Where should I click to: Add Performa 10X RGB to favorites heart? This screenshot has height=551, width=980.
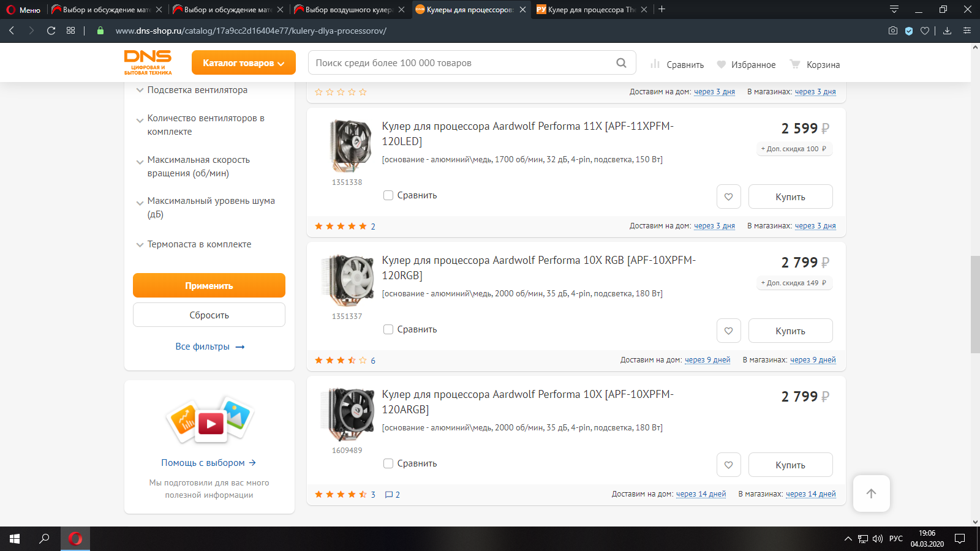pos(729,331)
